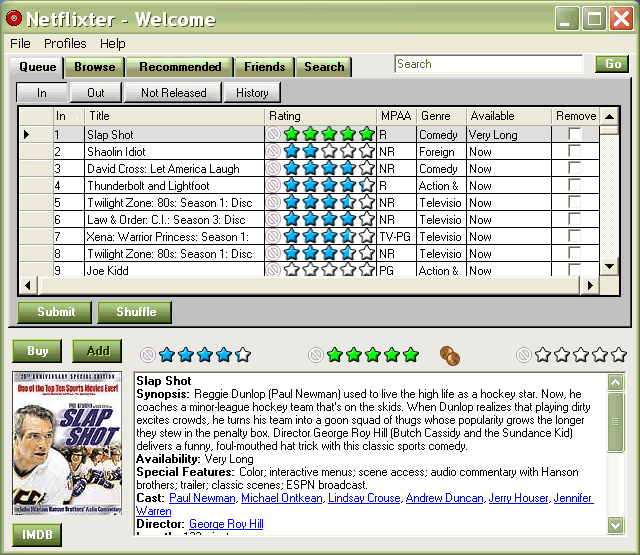Click the friends rating coins icon
The width and height of the screenshot is (640, 555).
point(450,355)
